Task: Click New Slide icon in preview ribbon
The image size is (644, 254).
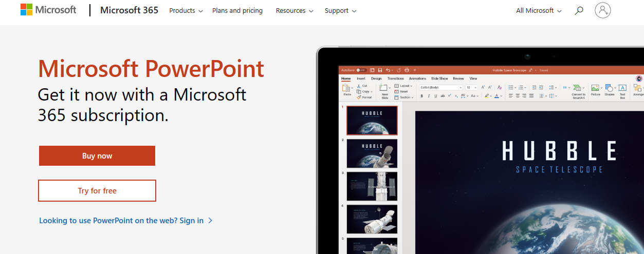Action: pos(383,87)
